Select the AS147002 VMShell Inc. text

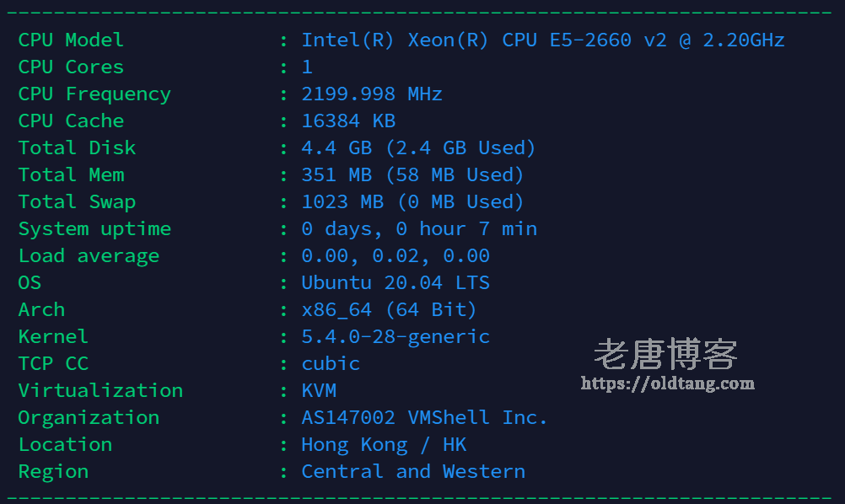click(424, 417)
